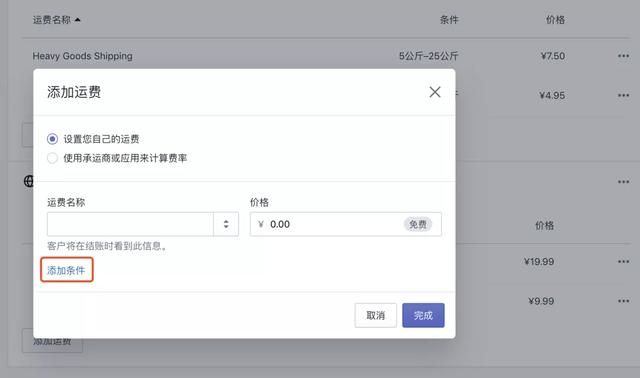Click the 取消 button
Viewport: 640px width, 378px height.
point(376,315)
